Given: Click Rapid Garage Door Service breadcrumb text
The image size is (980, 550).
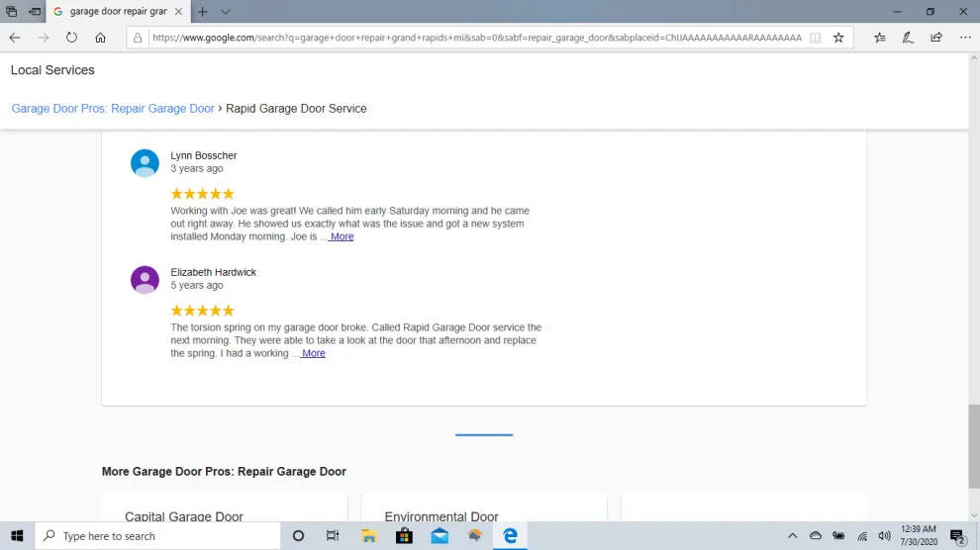Looking at the screenshot, I should tap(296, 109).
